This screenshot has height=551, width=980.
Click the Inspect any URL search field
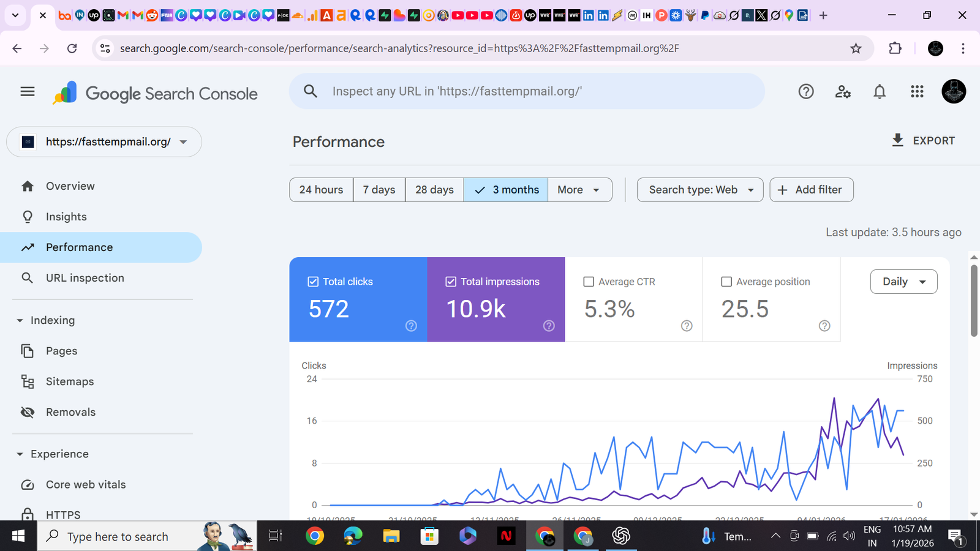(527, 91)
